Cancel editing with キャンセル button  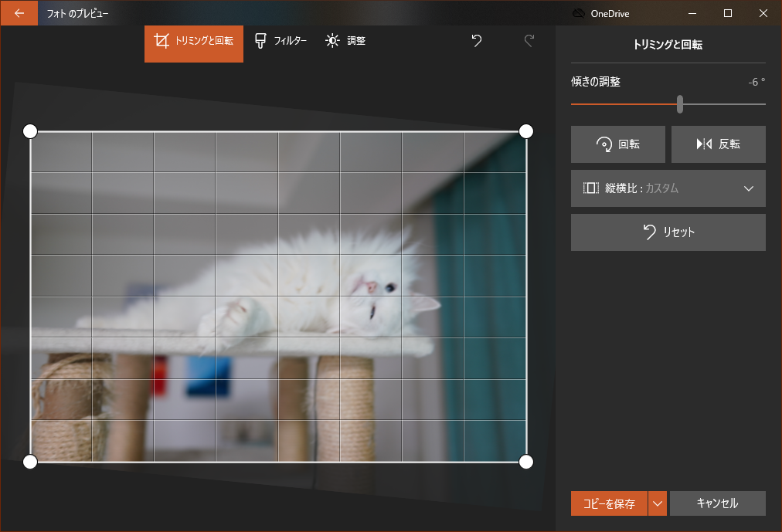718,503
